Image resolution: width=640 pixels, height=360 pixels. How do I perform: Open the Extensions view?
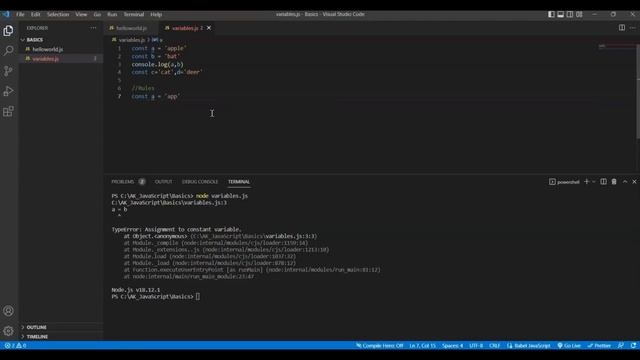(x=8, y=111)
